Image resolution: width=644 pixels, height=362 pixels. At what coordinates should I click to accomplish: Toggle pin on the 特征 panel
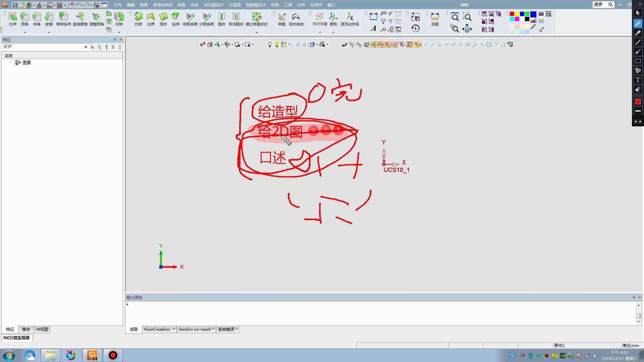pos(115,40)
